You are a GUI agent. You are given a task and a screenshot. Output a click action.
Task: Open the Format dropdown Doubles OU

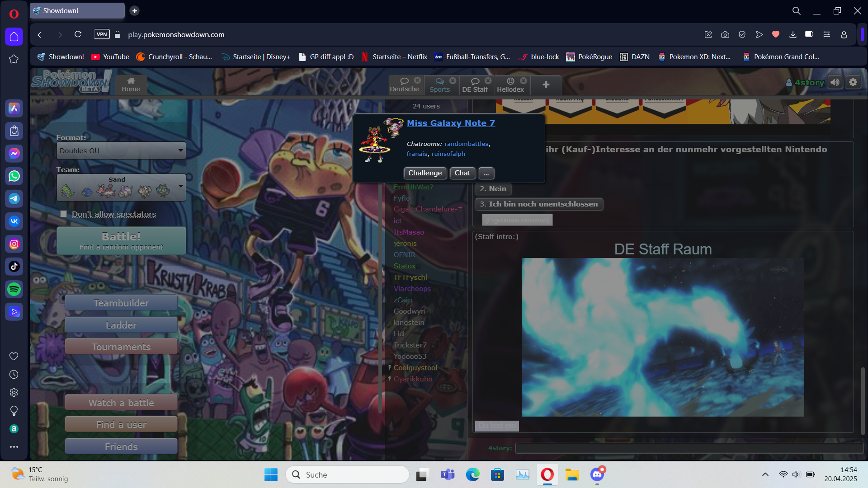pyautogui.click(x=121, y=150)
